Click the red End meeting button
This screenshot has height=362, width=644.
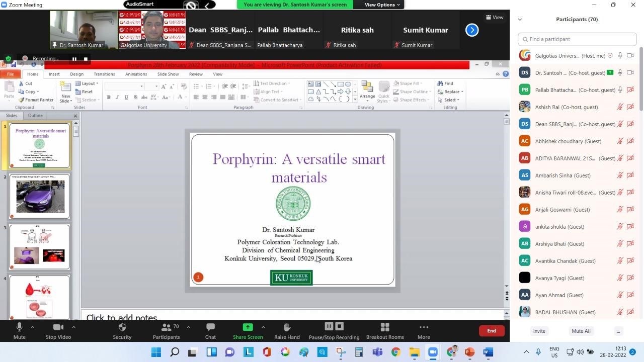(x=491, y=330)
